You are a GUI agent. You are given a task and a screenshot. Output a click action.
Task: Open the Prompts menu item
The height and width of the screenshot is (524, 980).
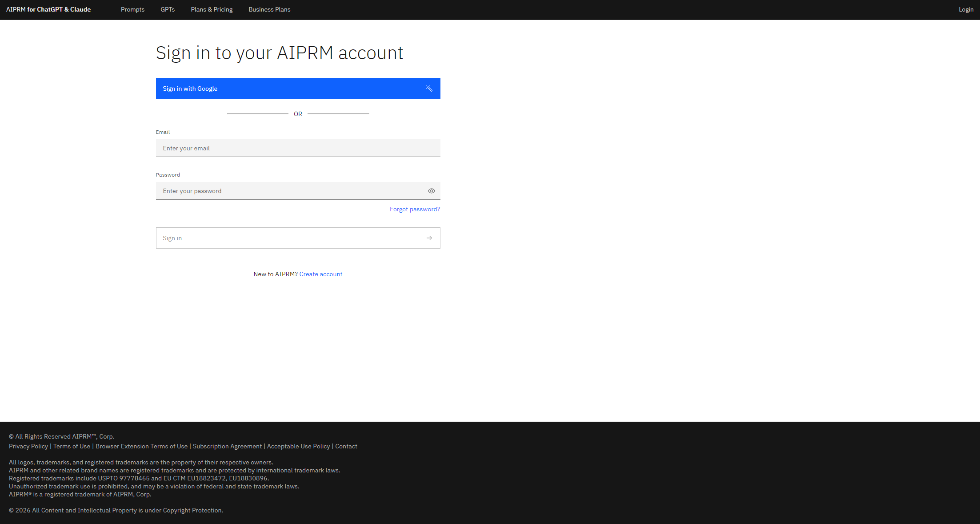132,9
